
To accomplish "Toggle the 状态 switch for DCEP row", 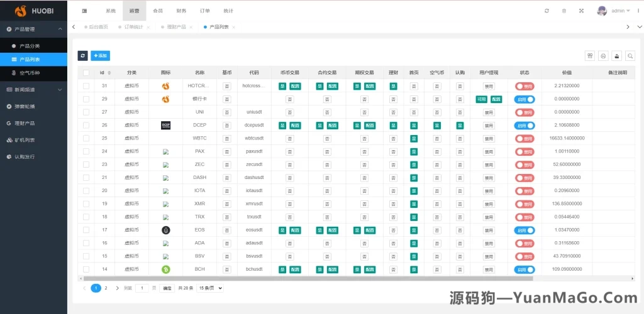I will pyautogui.click(x=525, y=126).
